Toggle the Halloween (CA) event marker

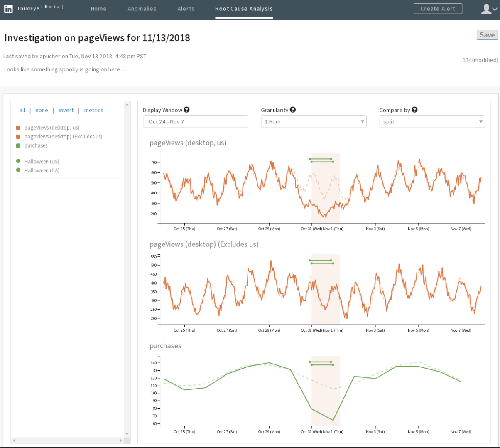click(x=42, y=170)
